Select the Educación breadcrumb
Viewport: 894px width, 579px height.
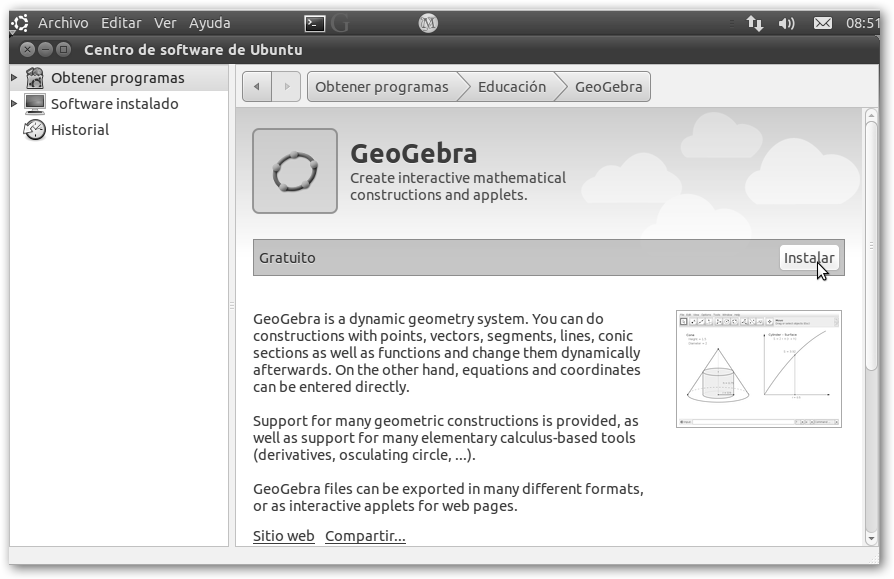512,87
